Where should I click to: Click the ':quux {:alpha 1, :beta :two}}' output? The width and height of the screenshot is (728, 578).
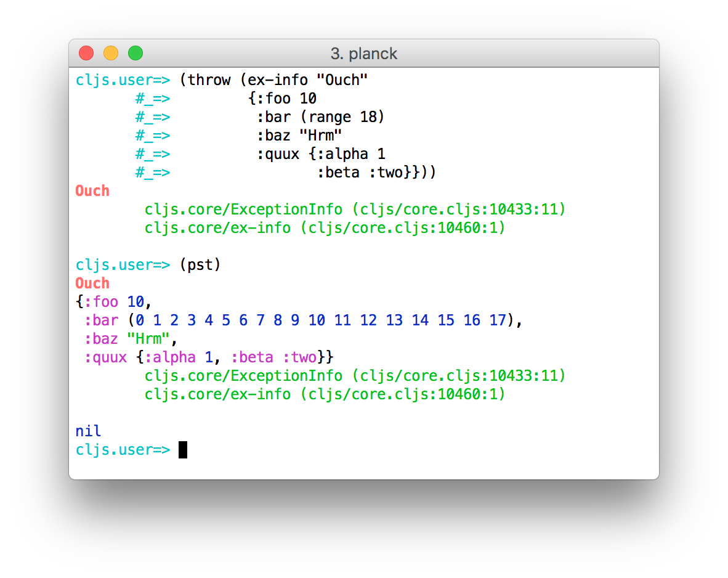[x=209, y=357]
